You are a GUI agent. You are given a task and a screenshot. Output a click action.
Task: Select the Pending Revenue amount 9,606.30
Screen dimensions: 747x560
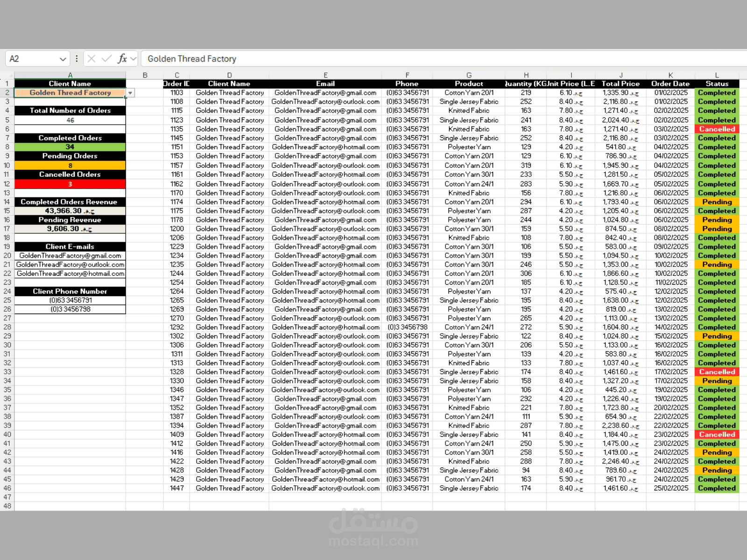tap(70, 229)
